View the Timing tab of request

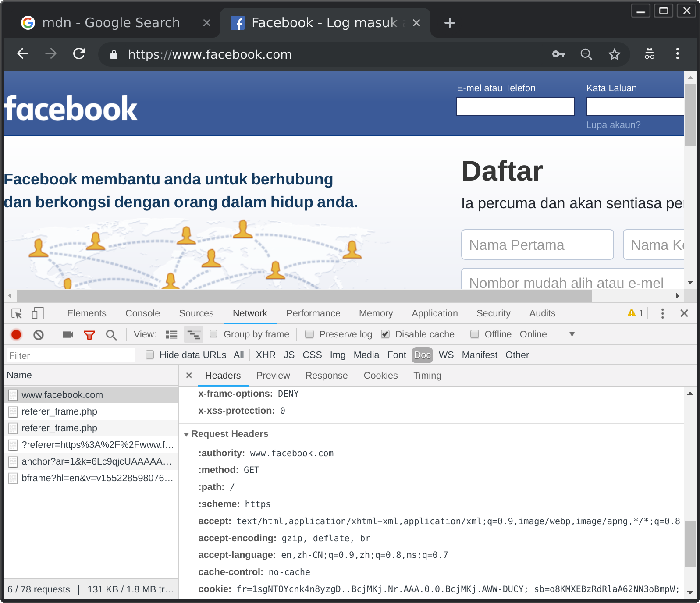(427, 376)
